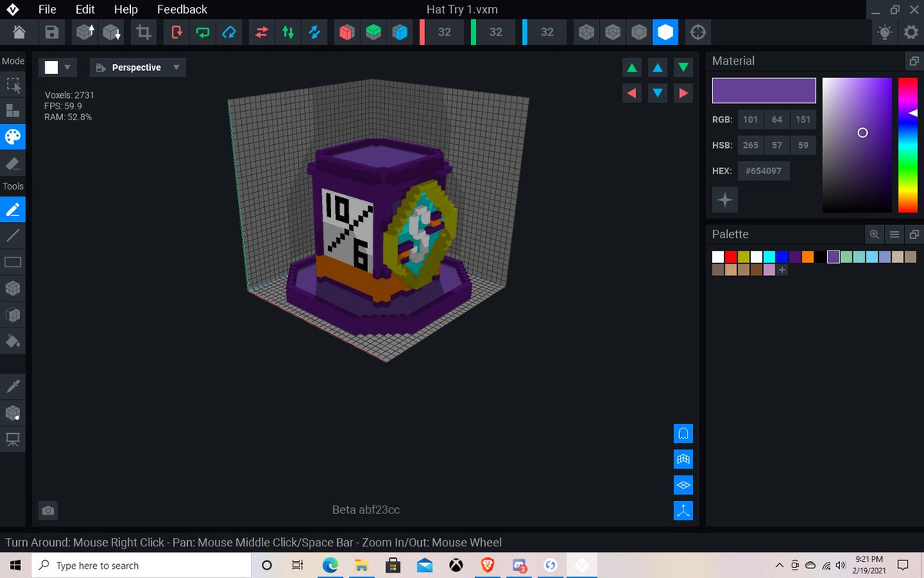
Task: Open the File menu
Action: tap(46, 9)
